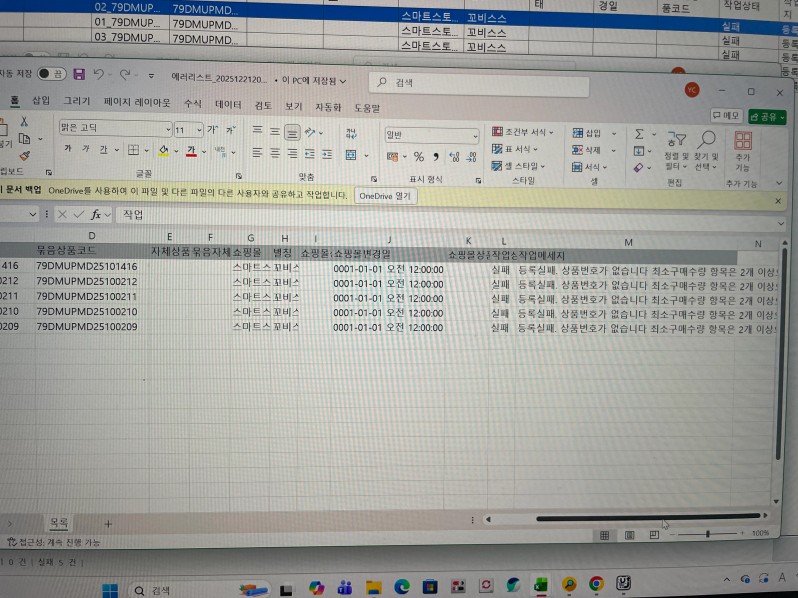Open the 페이지 레이아웃 ribbon tab
798x598 pixels.
(x=137, y=102)
